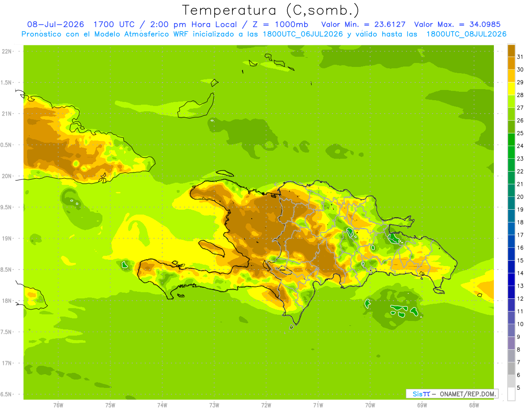532x411 pixels.
Task: Click the "20" color scale label
Action: [x=520, y=197]
